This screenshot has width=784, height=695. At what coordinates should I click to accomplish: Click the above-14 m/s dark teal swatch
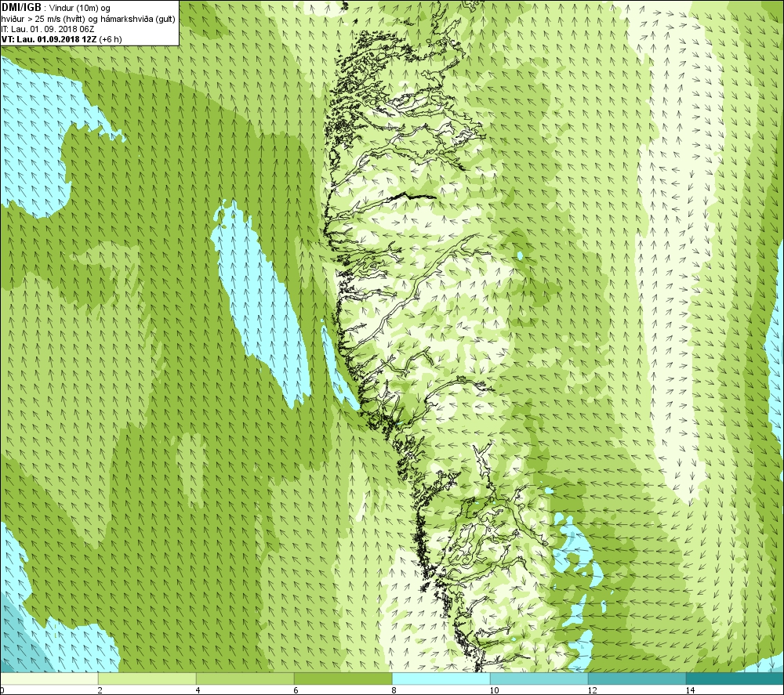[735, 679]
